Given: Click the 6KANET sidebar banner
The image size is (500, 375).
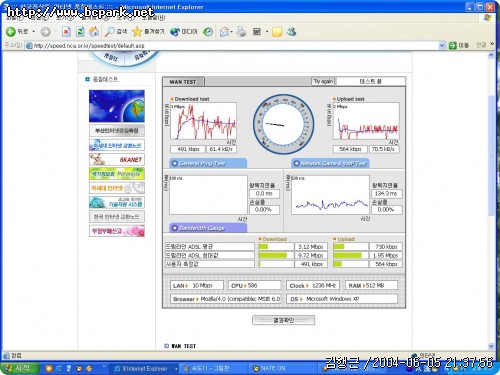Looking at the screenshot, I should (117, 159).
